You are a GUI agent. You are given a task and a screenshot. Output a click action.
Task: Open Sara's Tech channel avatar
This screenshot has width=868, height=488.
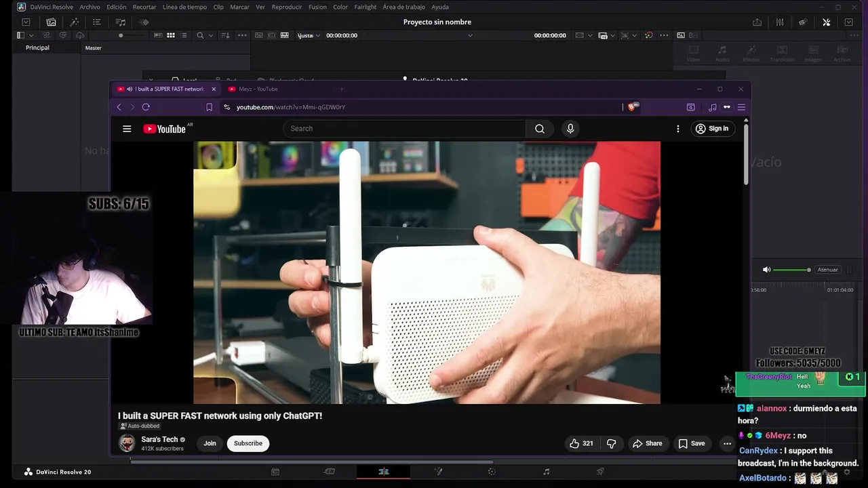[x=127, y=443]
